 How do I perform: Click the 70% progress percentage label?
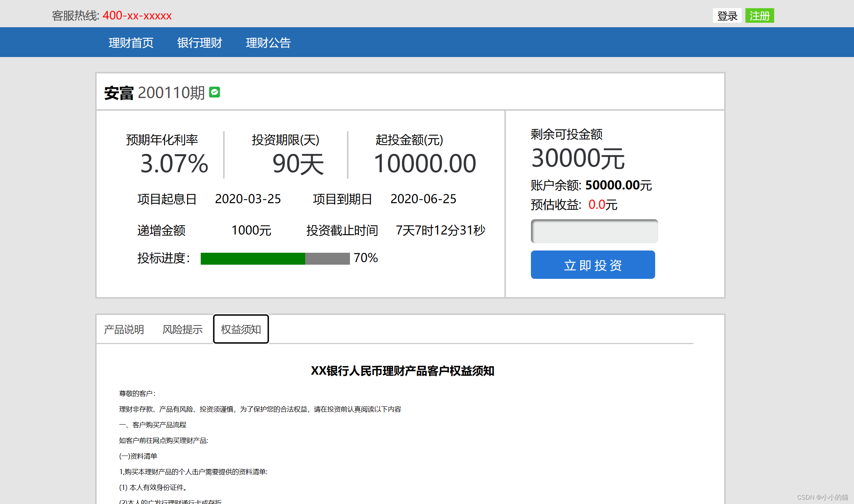click(366, 258)
